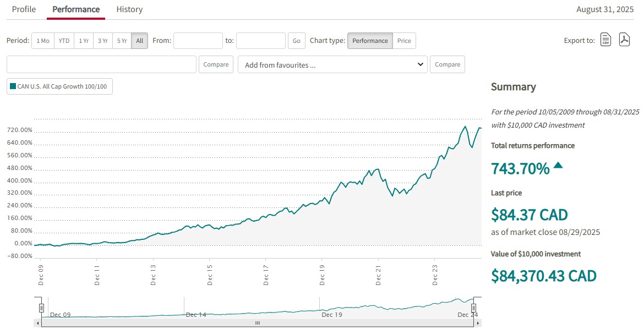
Task: Open the Add from favourites dropdown
Action: (332, 64)
